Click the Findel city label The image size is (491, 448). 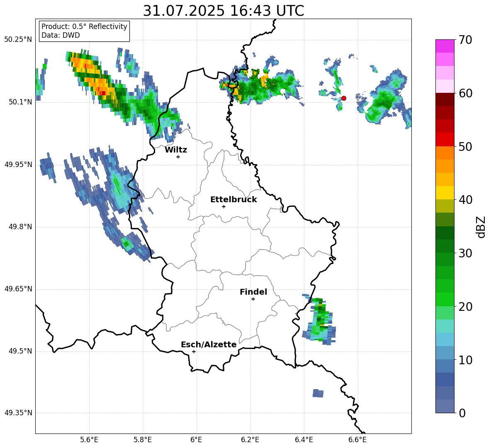coord(253,292)
